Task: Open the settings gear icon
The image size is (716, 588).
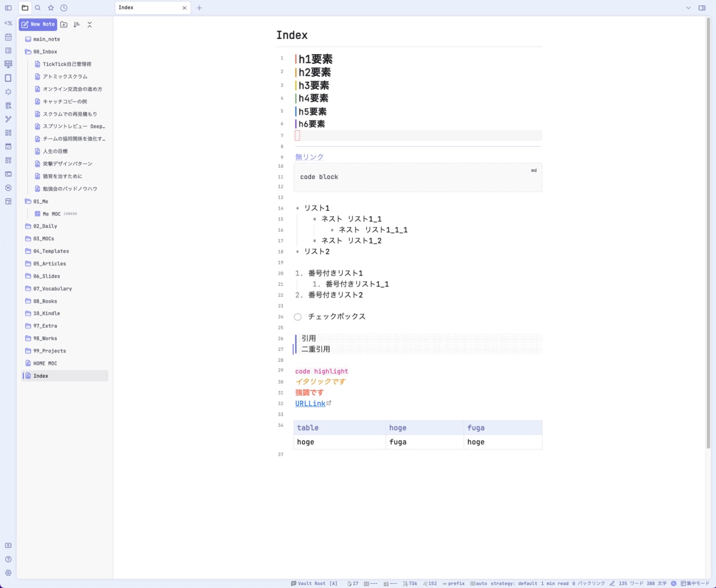Action: [8, 572]
